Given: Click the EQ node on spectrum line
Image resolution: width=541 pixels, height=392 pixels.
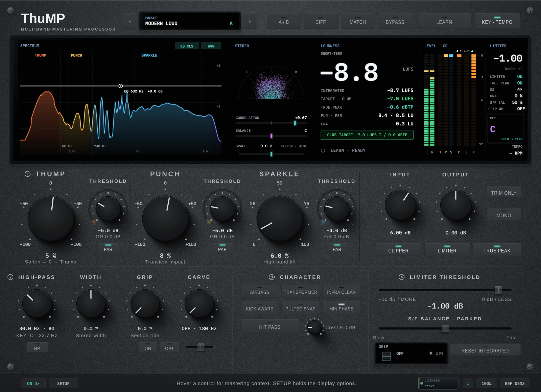Looking at the screenshot, I should (121, 86).
